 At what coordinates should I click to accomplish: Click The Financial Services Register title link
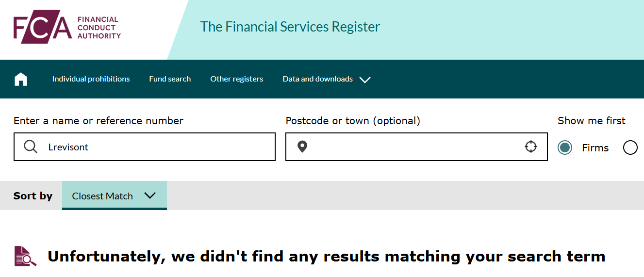[290, 27]
